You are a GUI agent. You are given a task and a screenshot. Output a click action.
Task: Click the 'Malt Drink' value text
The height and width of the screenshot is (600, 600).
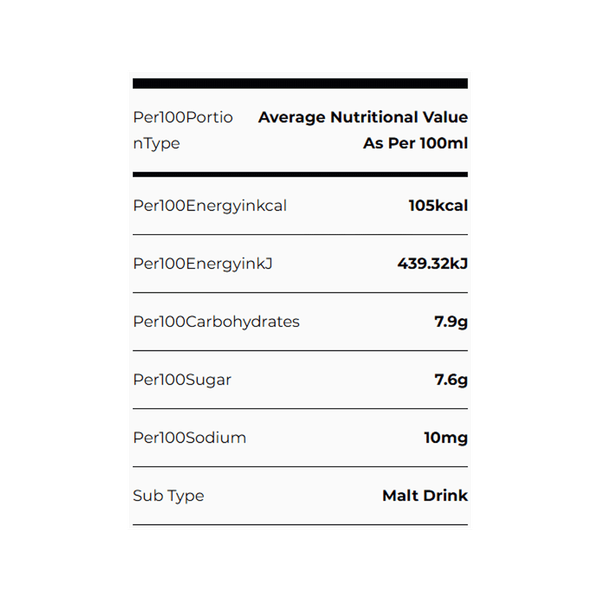pos(425,496)
